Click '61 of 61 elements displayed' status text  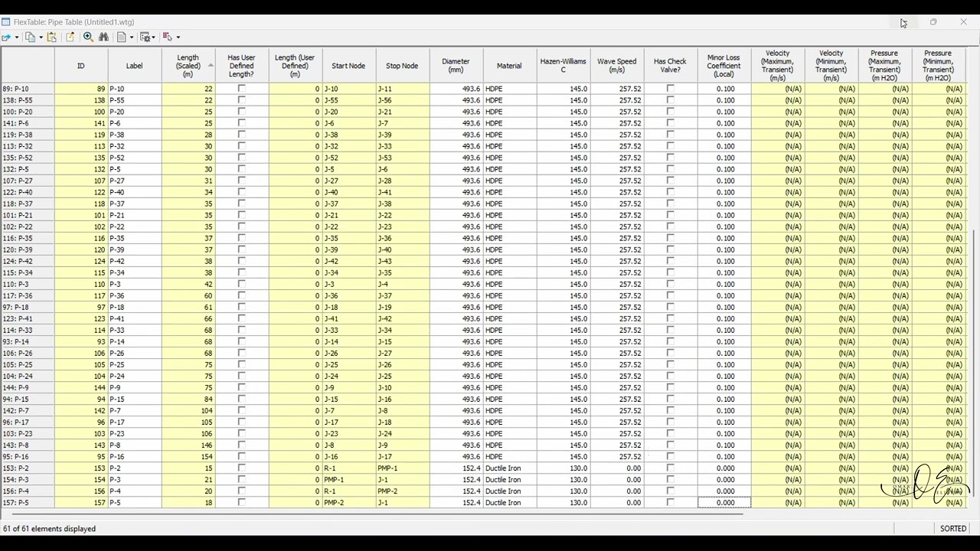(x=49, y=529)
